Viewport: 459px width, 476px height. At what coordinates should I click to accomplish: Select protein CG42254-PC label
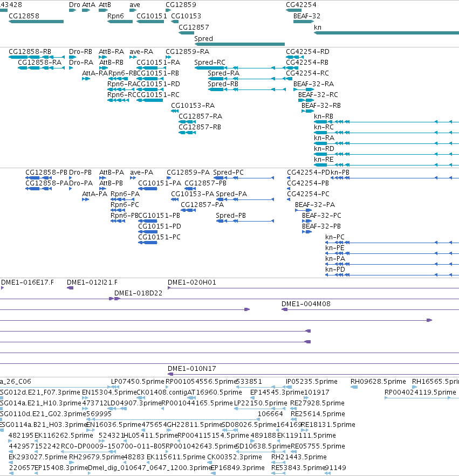pos(309,194)
